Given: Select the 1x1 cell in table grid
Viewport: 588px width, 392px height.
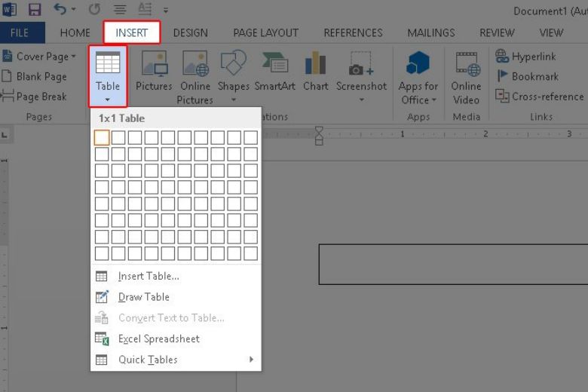Looking at the screenshot, I should click(102, 138).
